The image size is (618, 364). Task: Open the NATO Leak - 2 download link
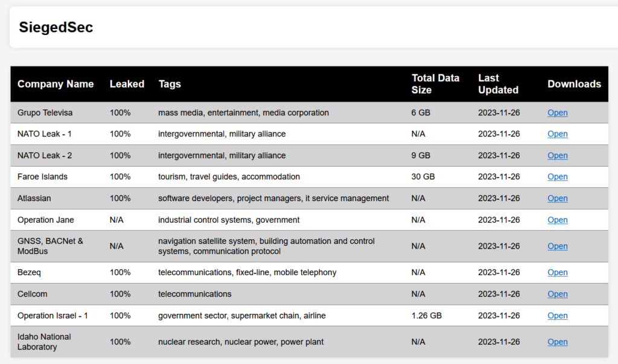(557, 156)
